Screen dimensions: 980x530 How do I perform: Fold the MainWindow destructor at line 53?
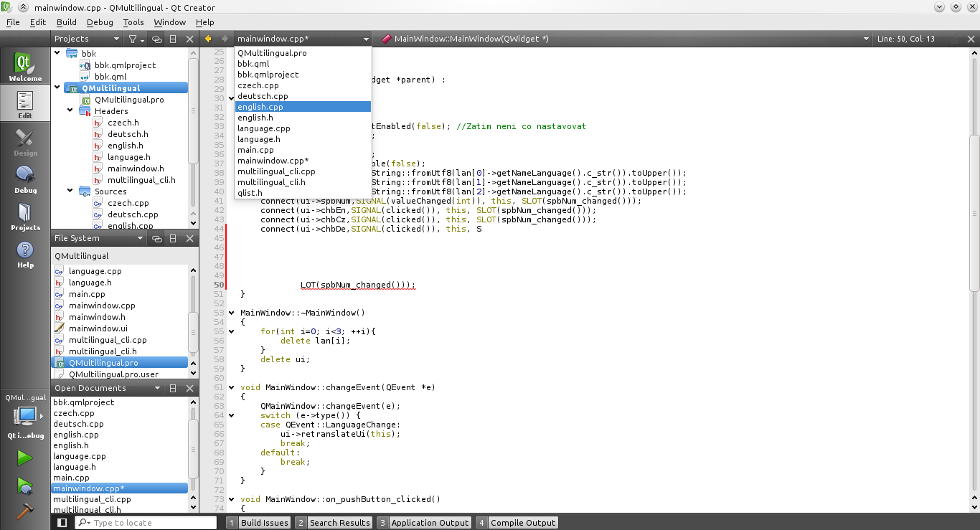[x=231, y=313]
